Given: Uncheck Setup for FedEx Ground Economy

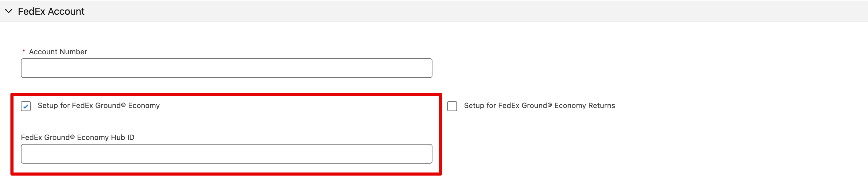Looking at the screenshot, I should click(x=26, y=106).
